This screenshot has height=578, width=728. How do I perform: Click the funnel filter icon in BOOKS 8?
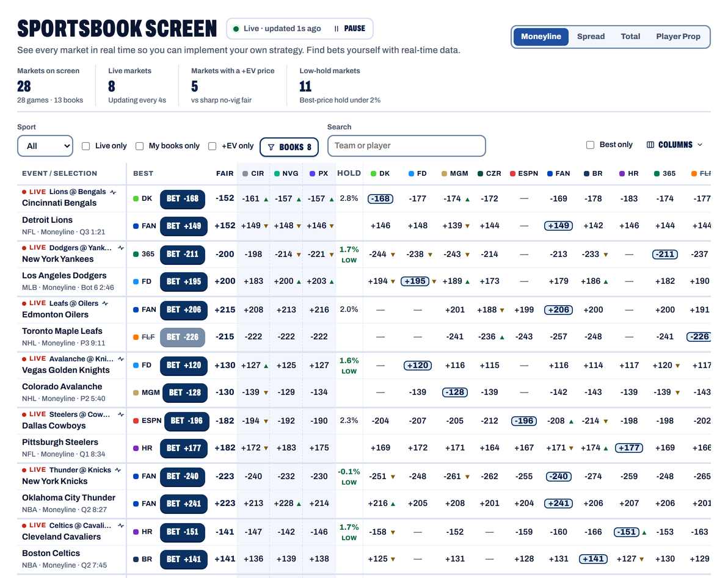coord(271,147)
